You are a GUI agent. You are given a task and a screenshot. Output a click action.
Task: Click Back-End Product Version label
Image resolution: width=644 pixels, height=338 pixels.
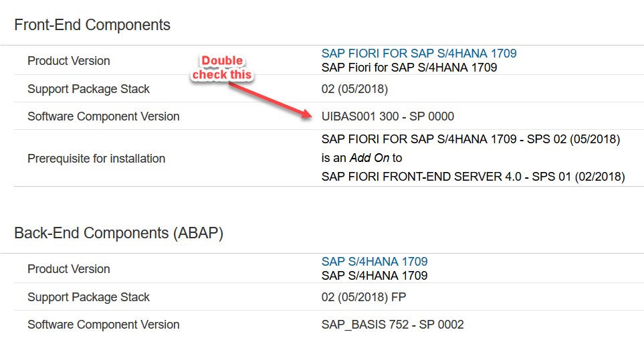click(69, 269)
